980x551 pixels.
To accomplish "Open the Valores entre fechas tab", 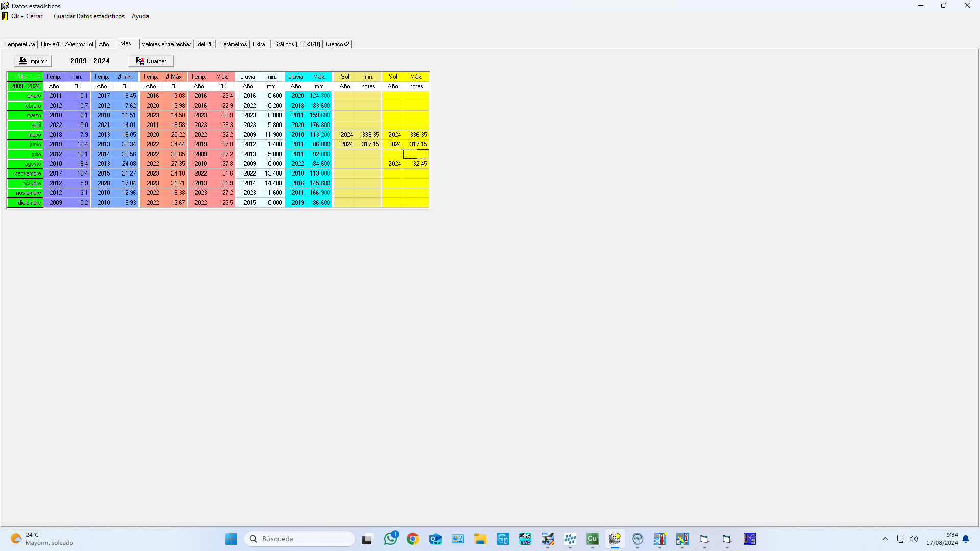I will coord(166,44).
